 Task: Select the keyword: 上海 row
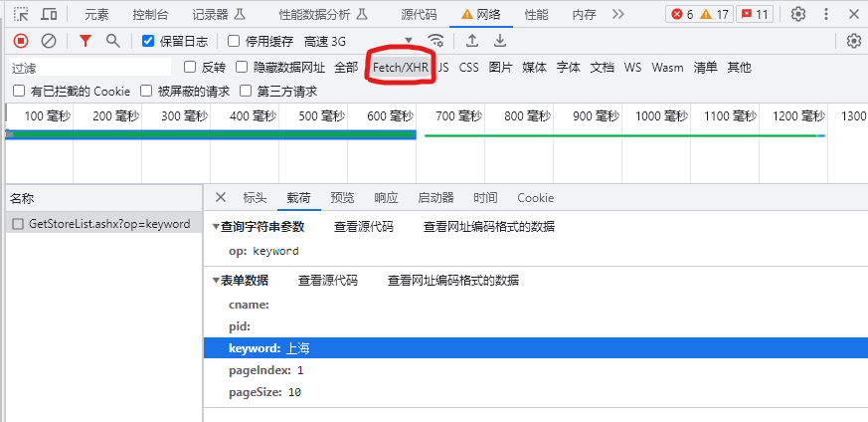tap(535, 348)
